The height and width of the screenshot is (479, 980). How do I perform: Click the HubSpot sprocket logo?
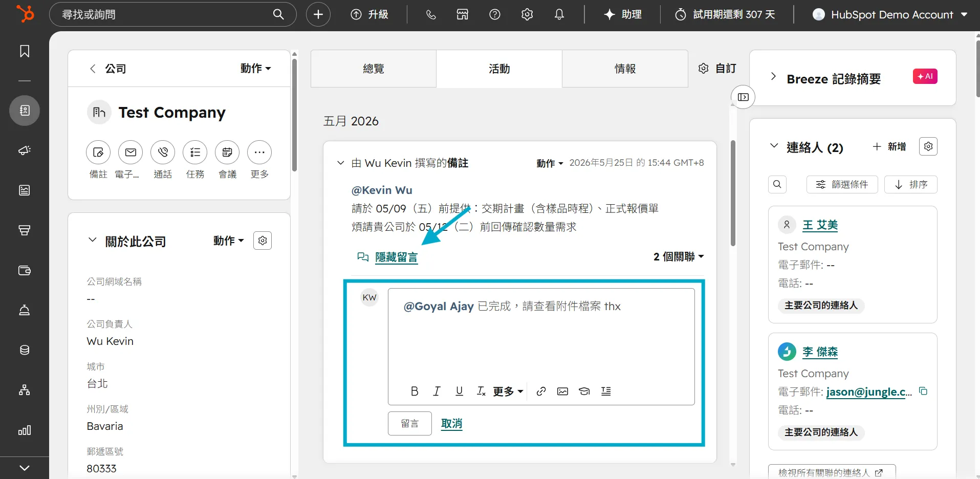coord(25,14)
